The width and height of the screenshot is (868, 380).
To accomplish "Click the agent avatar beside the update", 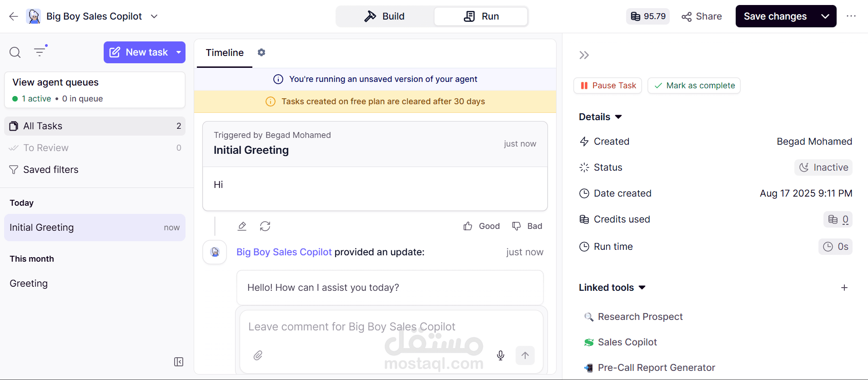I will (x=215, y=252).
